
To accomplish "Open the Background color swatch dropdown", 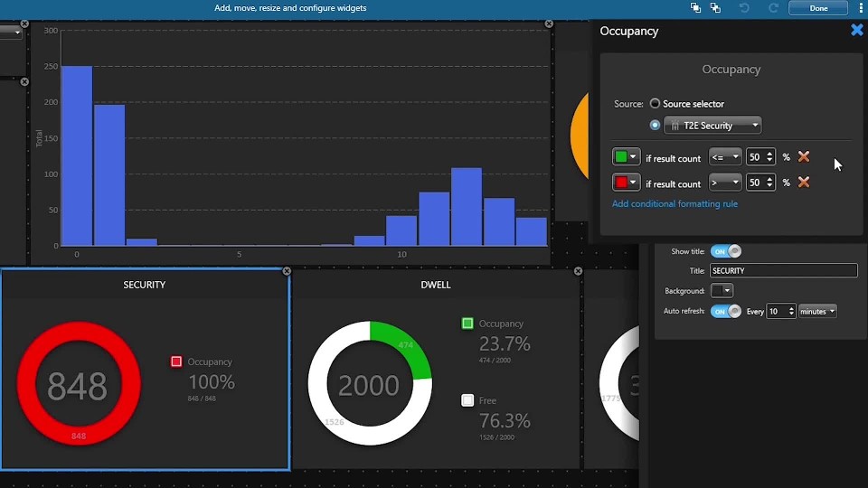I will (x=722, y=291).
